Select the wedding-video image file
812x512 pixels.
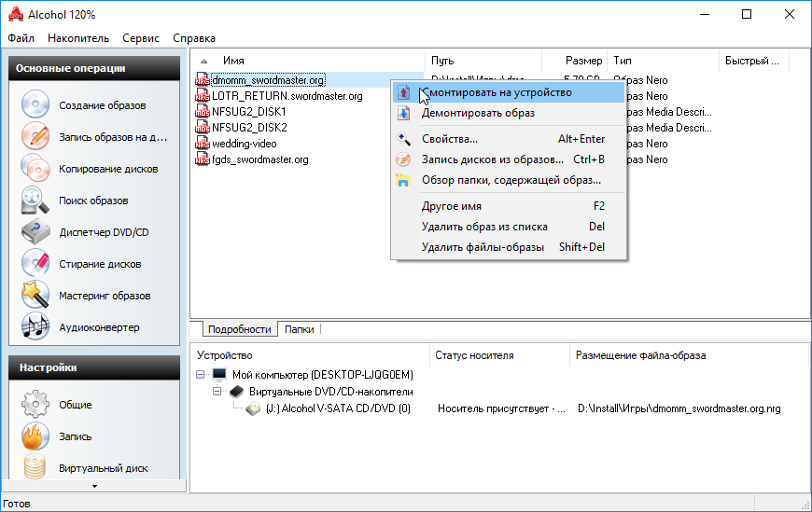(x=244, y=144)
